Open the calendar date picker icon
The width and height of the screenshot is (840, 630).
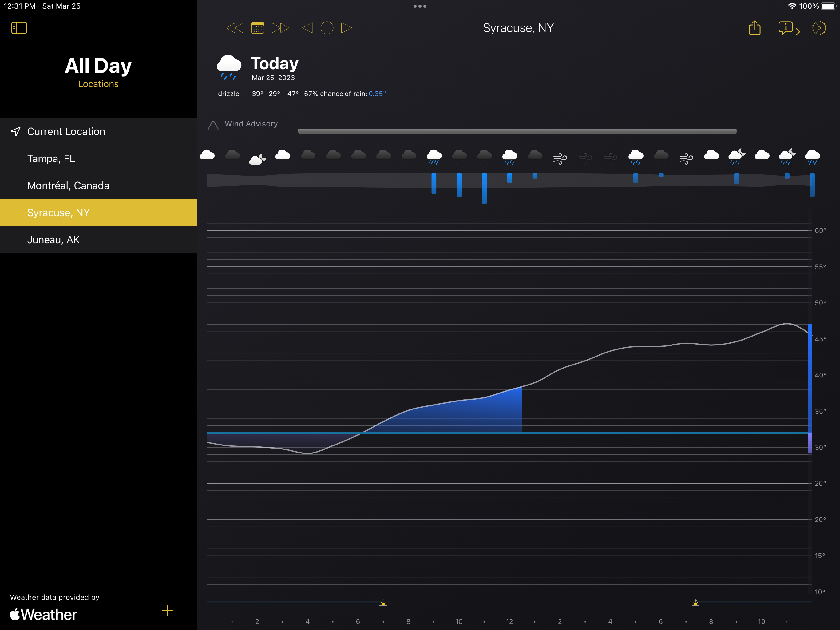[257, 28]
